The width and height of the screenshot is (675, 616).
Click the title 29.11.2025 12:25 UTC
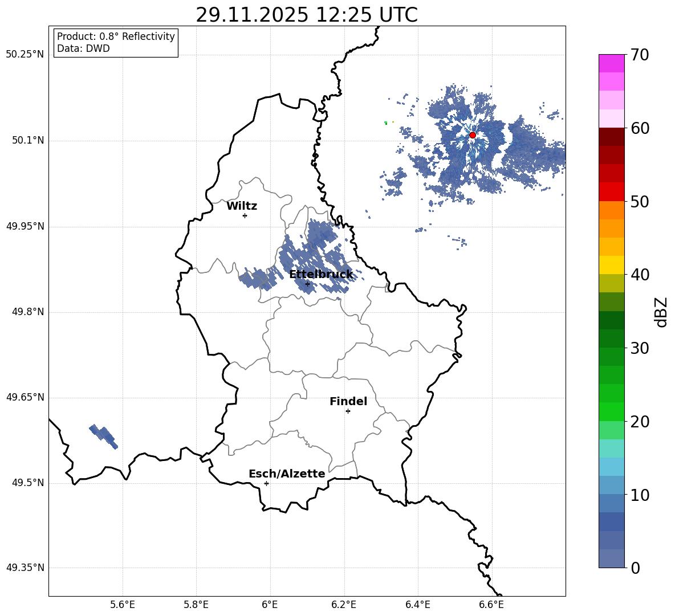[x=307, y=15]
